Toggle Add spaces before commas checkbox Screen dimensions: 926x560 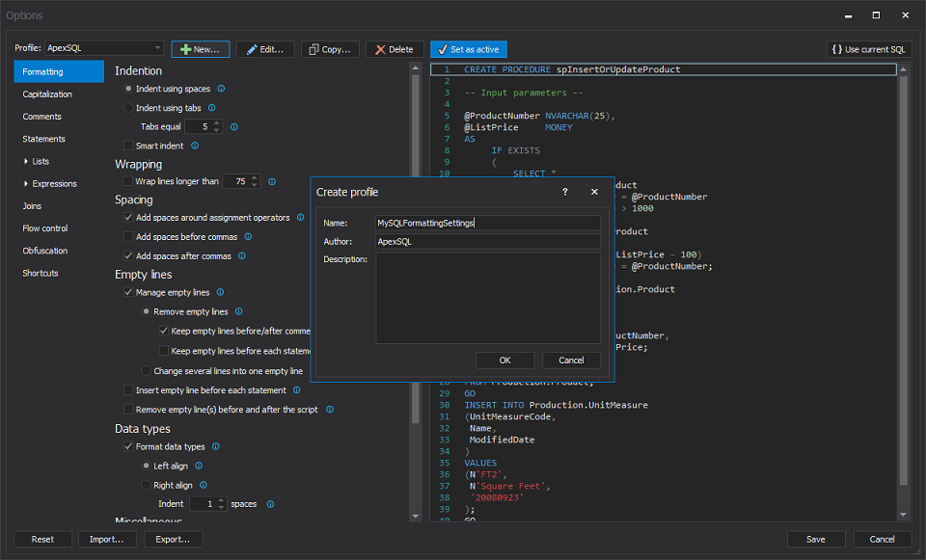point(128,237)
